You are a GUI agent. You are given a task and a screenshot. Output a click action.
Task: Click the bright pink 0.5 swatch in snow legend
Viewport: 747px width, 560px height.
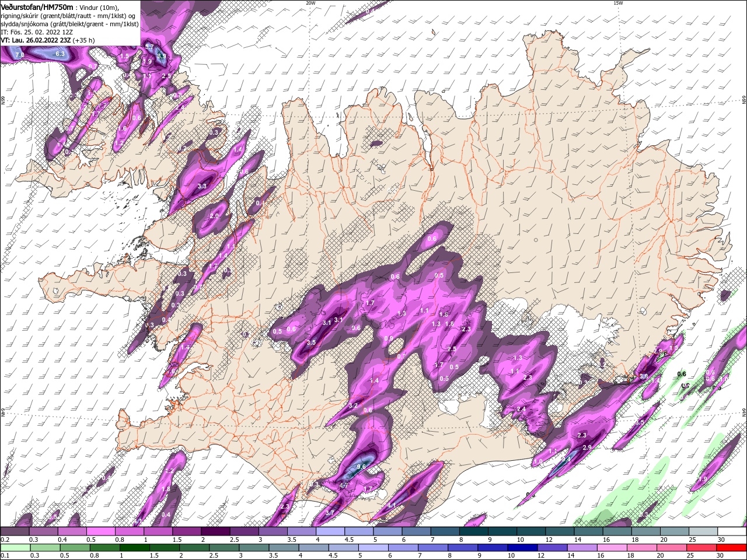click(100, 531)
